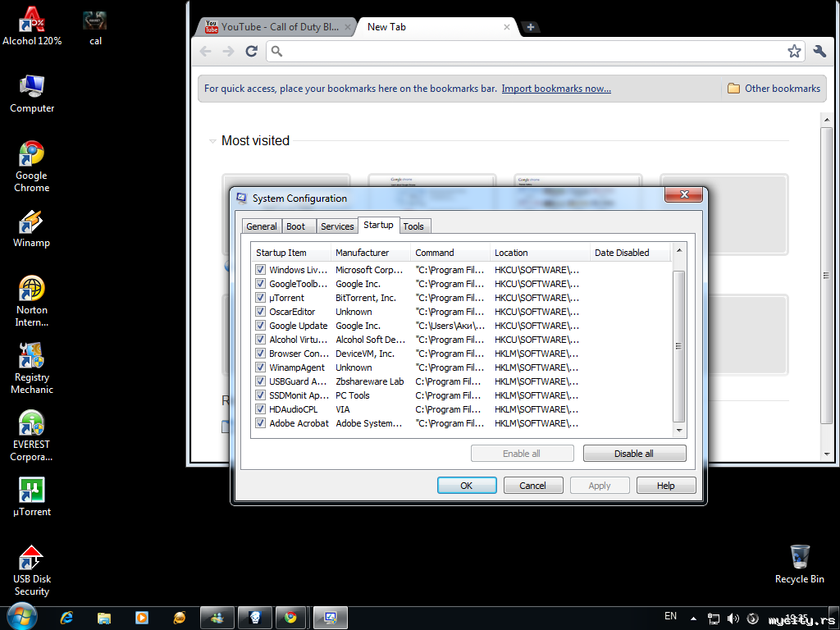This screenshot has height=630, width=840.
Task: Launch Google Chrome desktop shortcut
Action: [32, 167]
